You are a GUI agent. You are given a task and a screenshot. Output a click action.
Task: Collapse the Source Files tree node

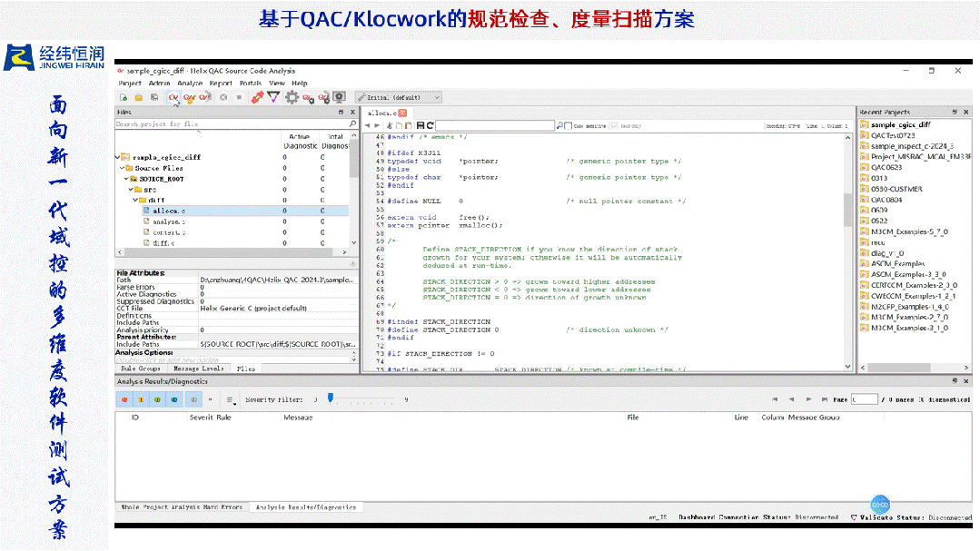pos(122,168)
